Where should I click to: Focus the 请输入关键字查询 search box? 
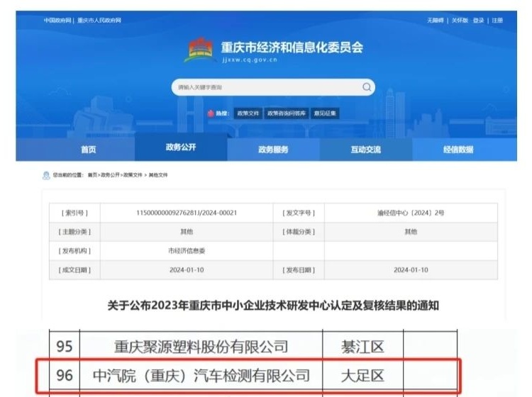(x=273, y=87)
